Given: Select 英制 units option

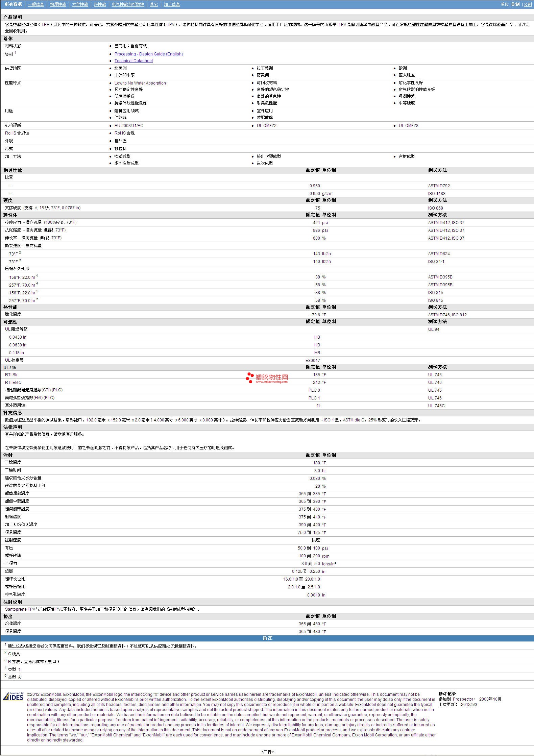Looking at the screenshot, I should [x=515, y=4].
